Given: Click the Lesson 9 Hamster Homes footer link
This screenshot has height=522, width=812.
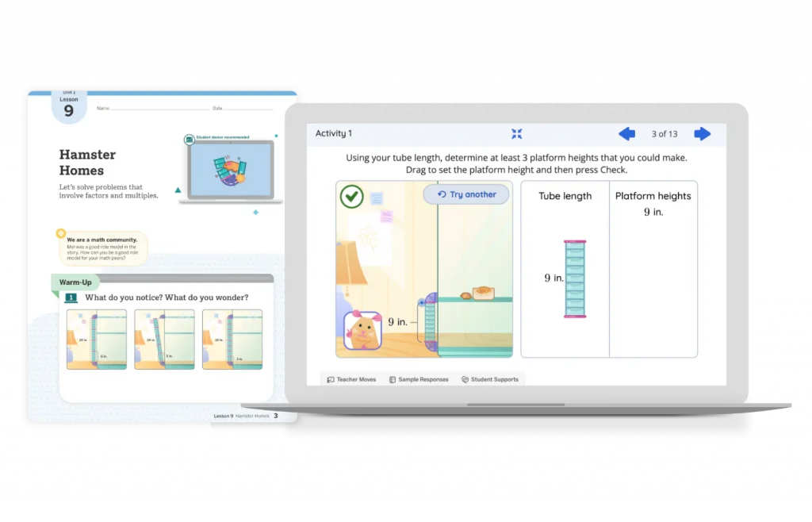Looking at the screenshot, I should (242, 415).
